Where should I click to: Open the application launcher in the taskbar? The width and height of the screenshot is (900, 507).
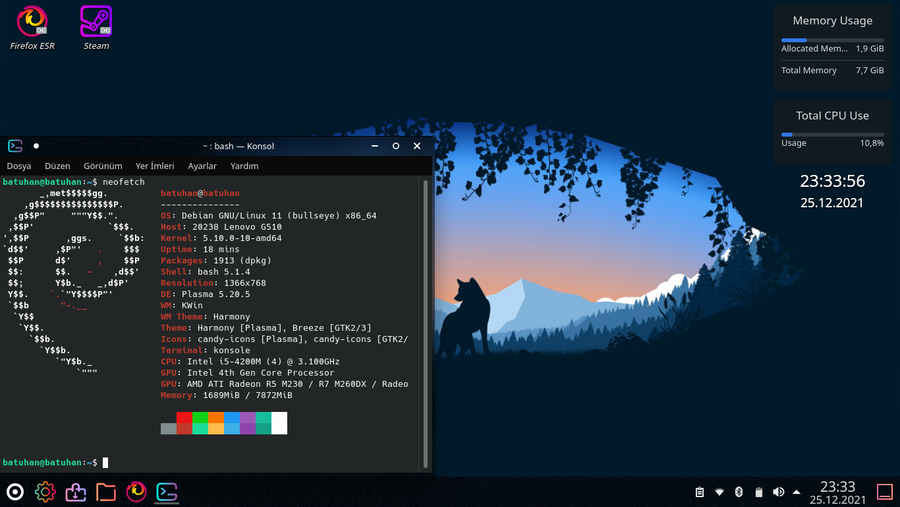(15, 492)
